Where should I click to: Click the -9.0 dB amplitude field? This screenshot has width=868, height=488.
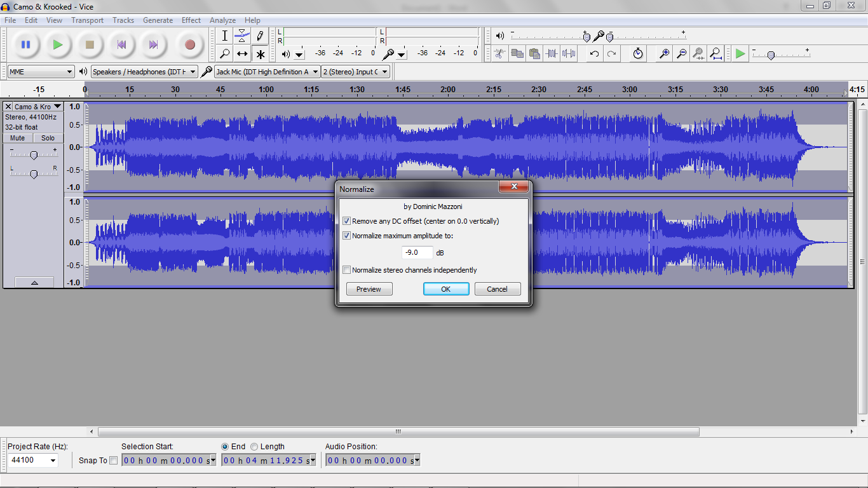coord(417,252)
